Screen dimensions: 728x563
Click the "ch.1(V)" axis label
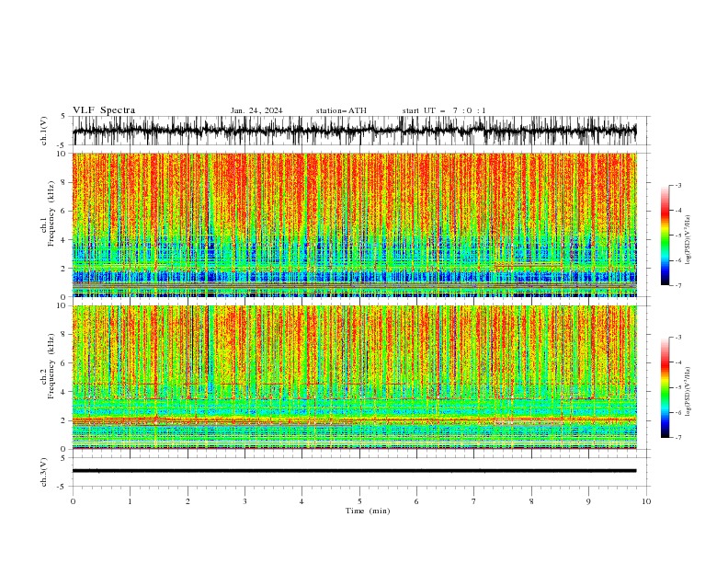44,131
